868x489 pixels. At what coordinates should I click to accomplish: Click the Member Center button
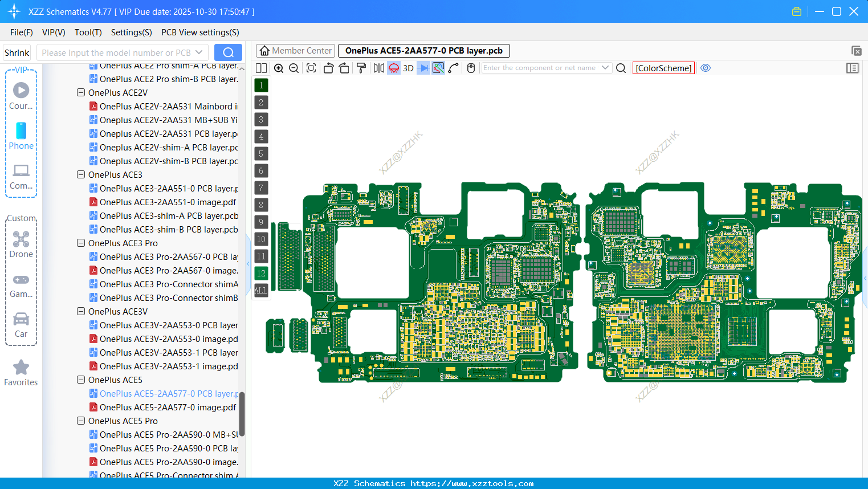[295, 50]
